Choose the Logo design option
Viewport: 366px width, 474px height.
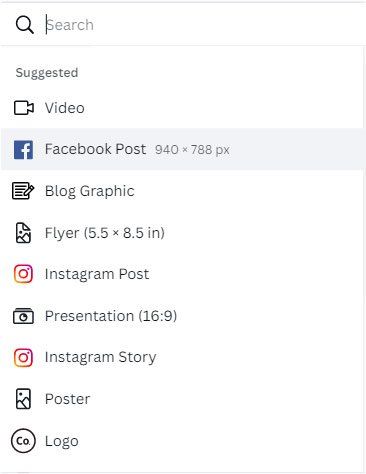click(x=182, y=441)
